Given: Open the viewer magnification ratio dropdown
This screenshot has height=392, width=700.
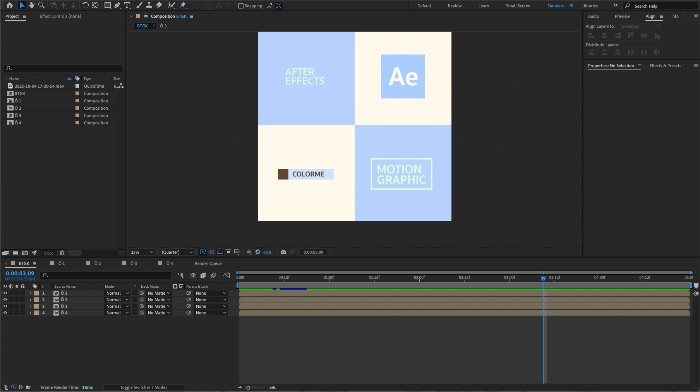Looking at the screenshot, I should coord(142,252).
